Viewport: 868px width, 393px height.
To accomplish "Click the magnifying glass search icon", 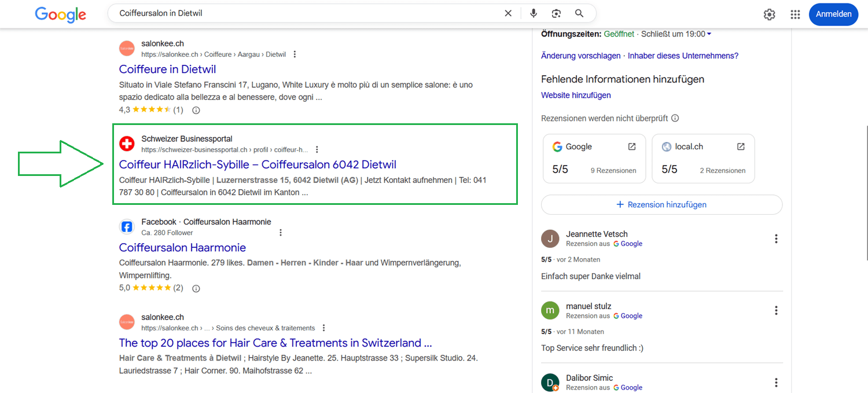I will (579, 13).
